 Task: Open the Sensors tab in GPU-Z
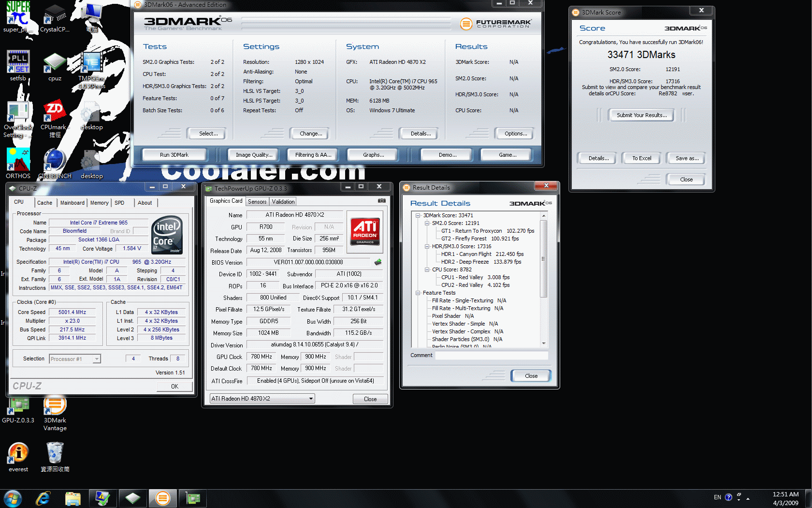[257, 202]
